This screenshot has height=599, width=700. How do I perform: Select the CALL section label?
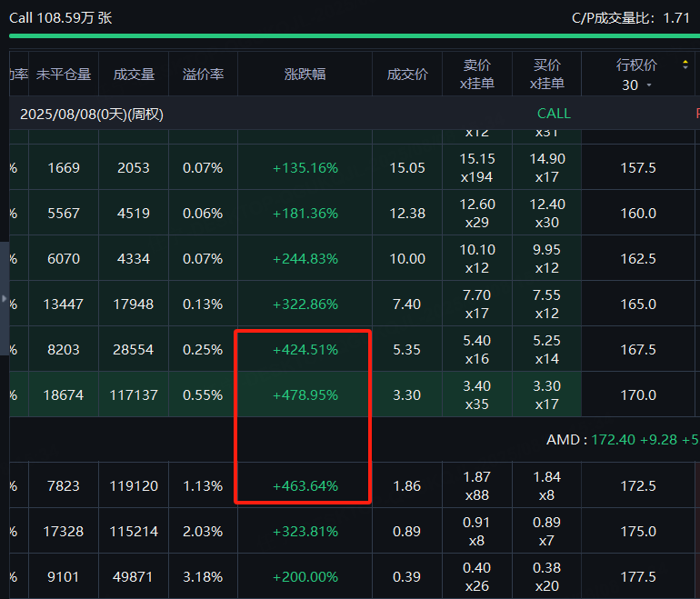tap(554, 114)
